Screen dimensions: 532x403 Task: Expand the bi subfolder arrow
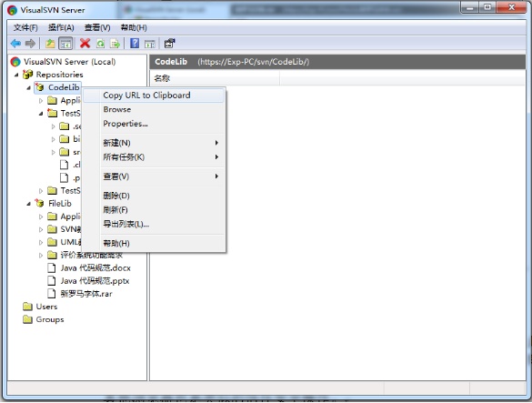click(x=53, y=139)
